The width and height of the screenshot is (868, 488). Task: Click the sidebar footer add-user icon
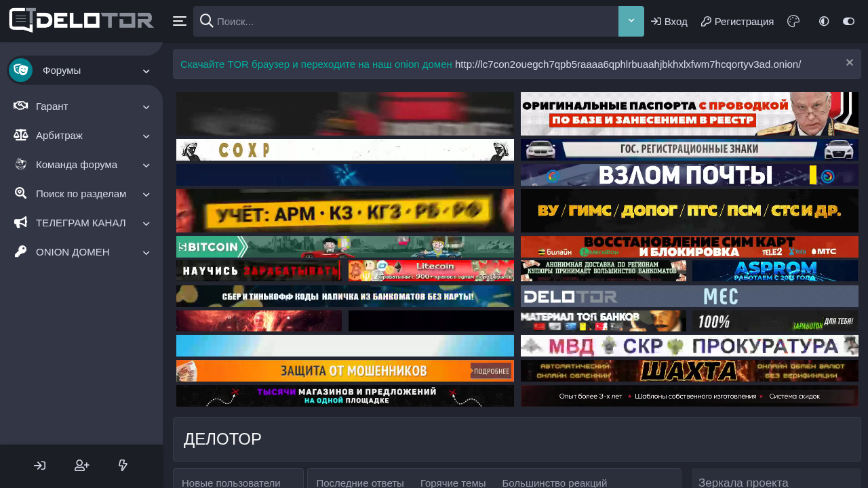pos(82,465)
